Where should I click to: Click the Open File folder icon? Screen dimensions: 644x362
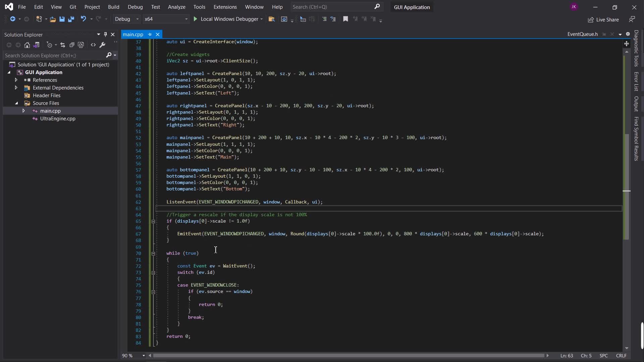(53, 19)
